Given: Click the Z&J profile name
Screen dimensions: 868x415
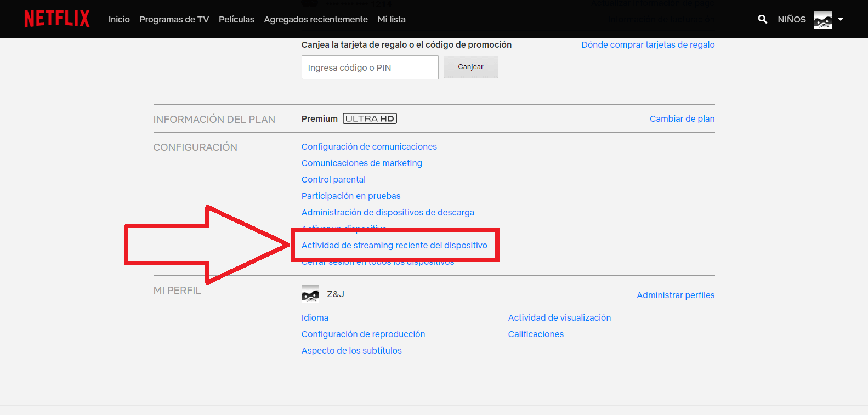Looking at the screenshot, I should [x=336, y=294].
